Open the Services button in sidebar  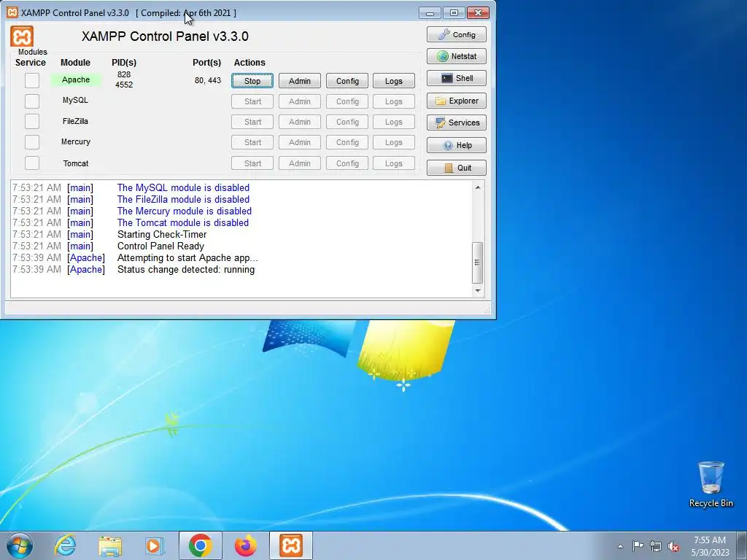click(x=457, y=122)
